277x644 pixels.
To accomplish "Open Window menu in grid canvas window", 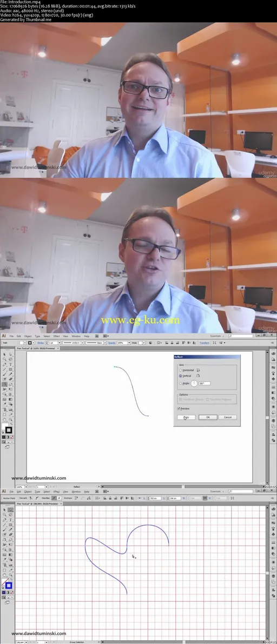I will [x=76, y=492].
